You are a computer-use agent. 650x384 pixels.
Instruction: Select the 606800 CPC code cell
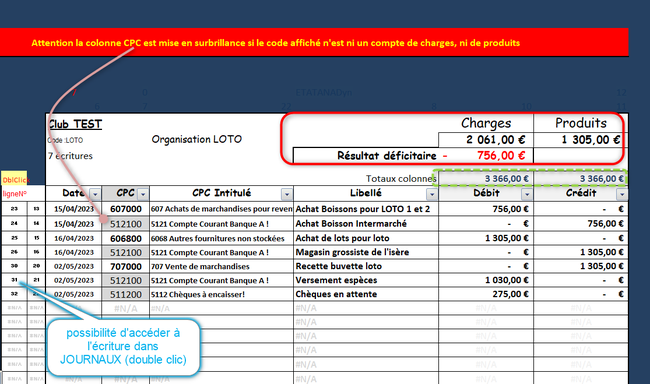point(126,238)
